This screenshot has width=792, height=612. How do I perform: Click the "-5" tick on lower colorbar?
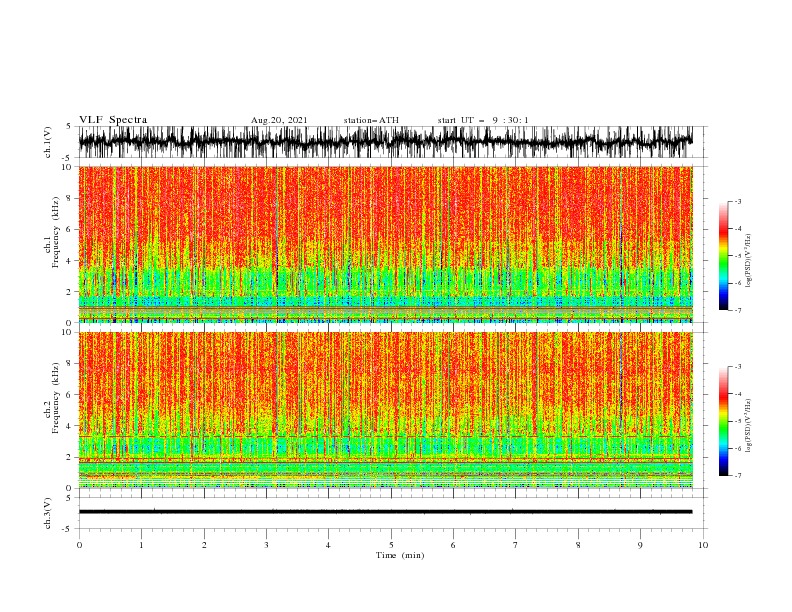tap(738, 421)
